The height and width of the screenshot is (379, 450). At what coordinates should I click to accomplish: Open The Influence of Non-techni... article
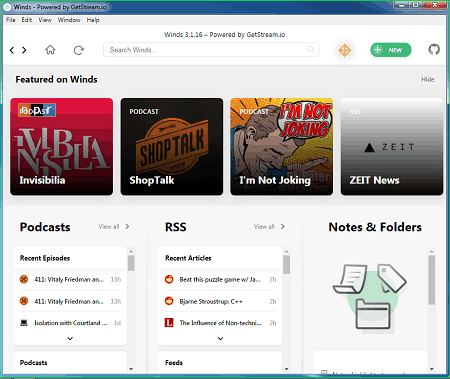221,323
